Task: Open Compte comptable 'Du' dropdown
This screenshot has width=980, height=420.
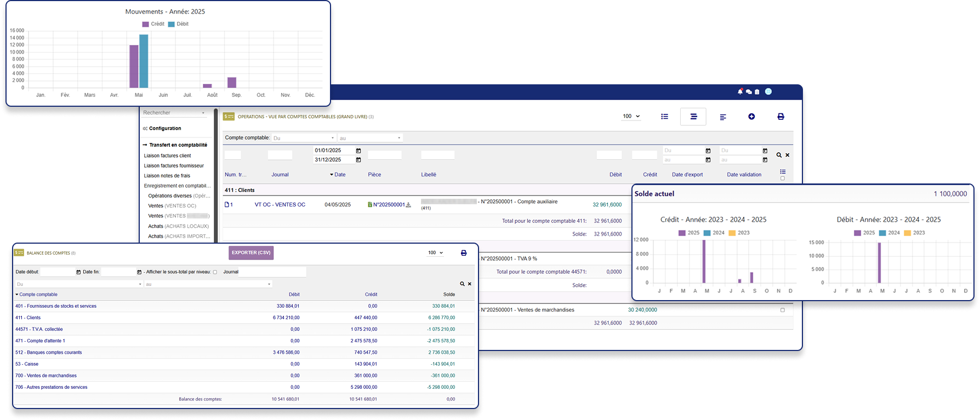Action: coord(304,138)
